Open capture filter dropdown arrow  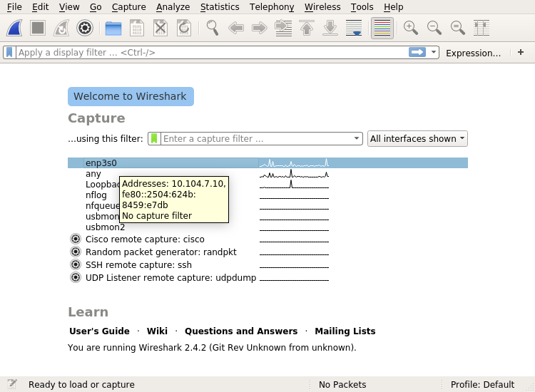pos(356,138)
